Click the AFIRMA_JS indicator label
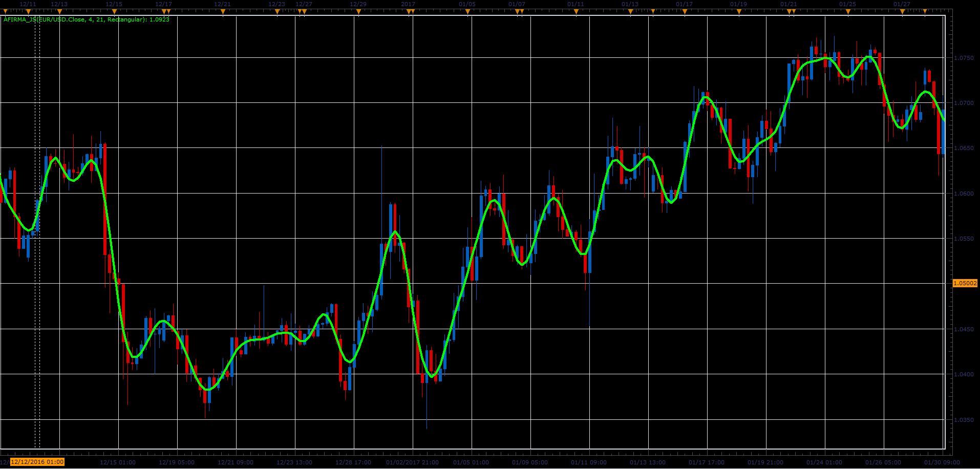 [x=87, y=19]
